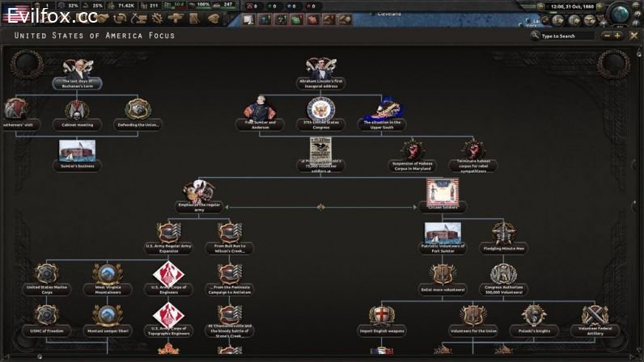This screenshot has height=362, width=644.
Task: Click the Volunteer Federal Artillery focus
Action: point(594,318)
